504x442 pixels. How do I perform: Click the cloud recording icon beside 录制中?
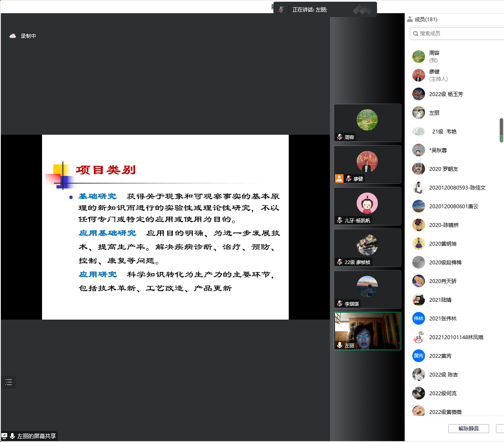13,36
